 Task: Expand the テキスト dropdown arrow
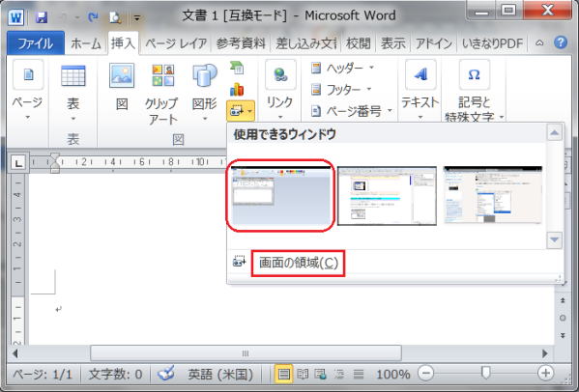click(420, 118)
